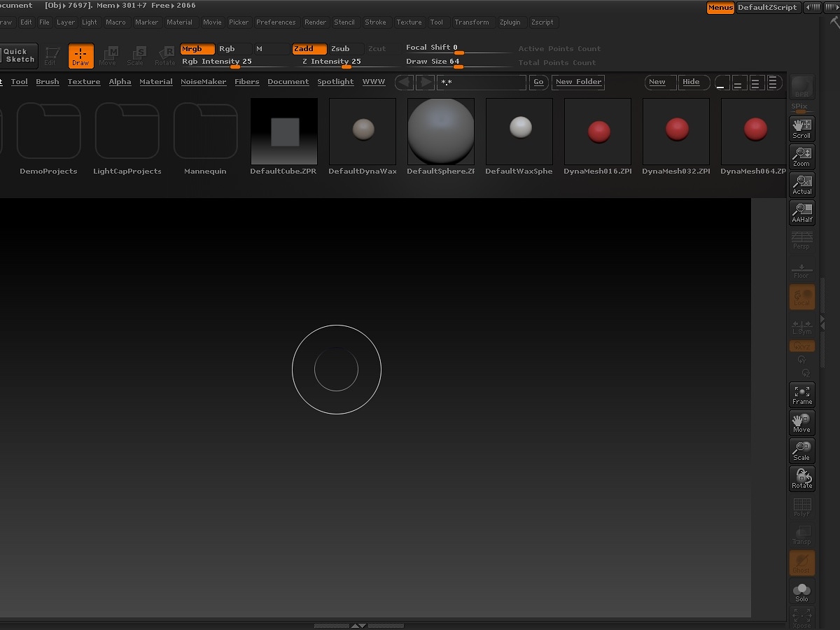The height and width of the screenshot is (630, 840).
Task: Click the Edit mode icon
Action: 51,56
